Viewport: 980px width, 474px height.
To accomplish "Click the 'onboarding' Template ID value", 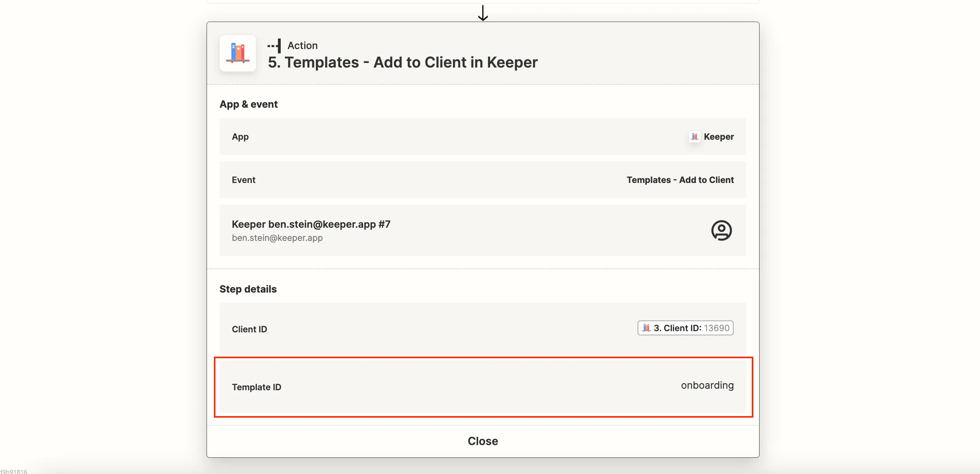I will [707, 385].
